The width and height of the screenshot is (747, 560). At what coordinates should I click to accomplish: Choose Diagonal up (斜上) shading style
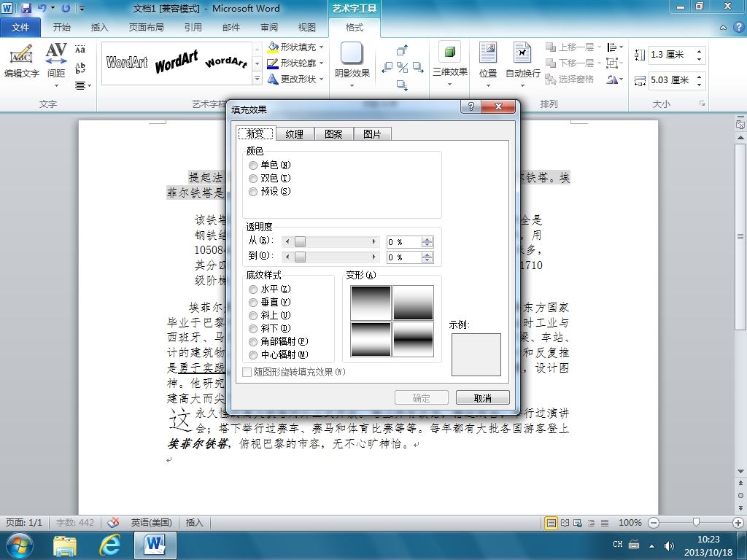tap(253, 315)
